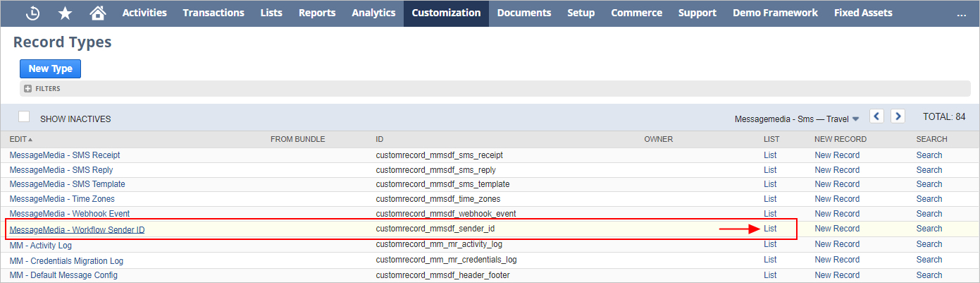The image size is (980, 283).
Task: Sort by the Edit column header
Action: (x=21, y=139)
